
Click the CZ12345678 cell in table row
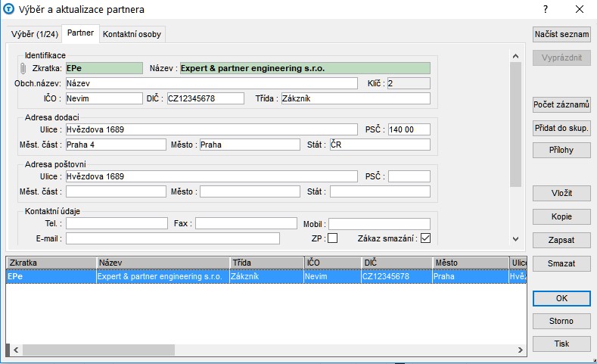point(397,276)
